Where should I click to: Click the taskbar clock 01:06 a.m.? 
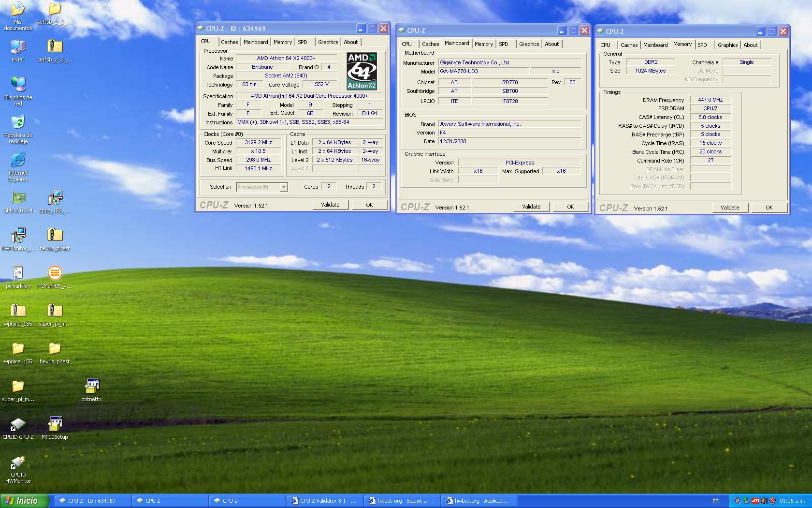(792, 501)
